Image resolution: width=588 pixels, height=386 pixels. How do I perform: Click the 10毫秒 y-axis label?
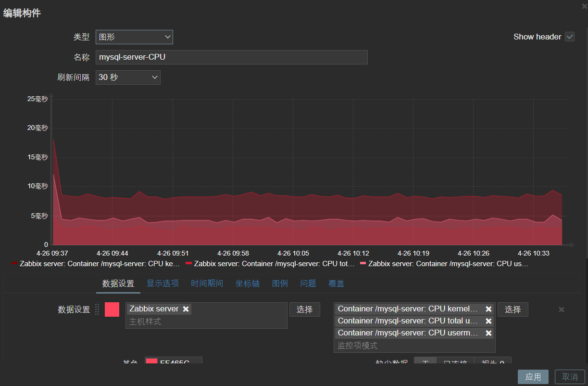coord(38,186)
